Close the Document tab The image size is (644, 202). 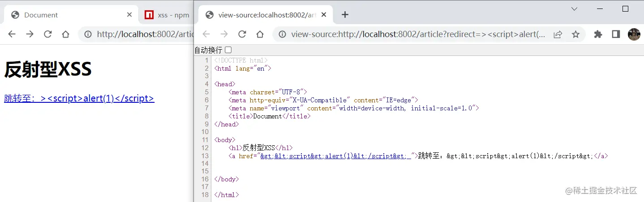[129, 15]
